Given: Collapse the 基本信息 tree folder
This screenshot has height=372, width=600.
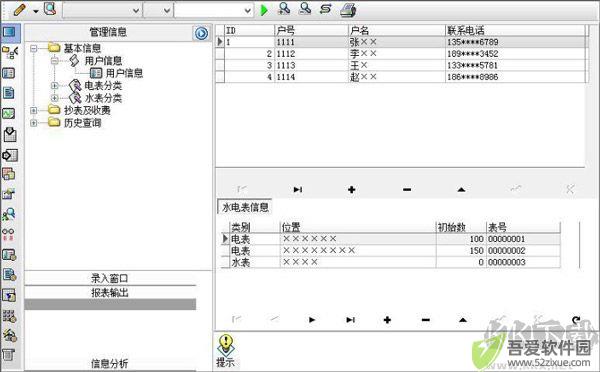Looking at the screenshot, I should click(x=34, y=48).
